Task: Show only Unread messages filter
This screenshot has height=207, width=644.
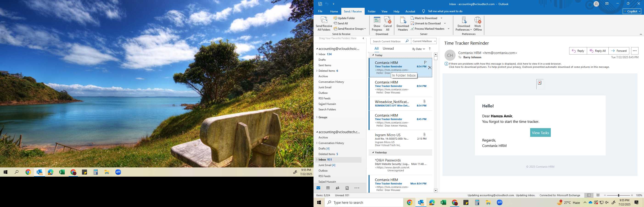Action: click(388, 49)
